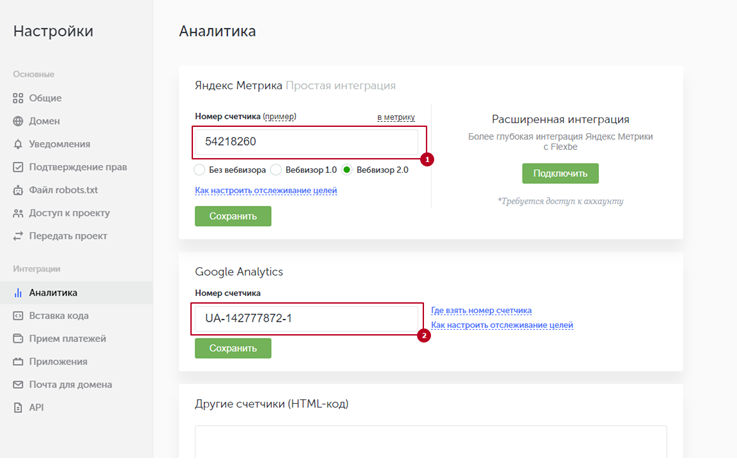Open Уведомления bell icon
Viewport: 737px width, 467px height.
(x=18, y=144)
